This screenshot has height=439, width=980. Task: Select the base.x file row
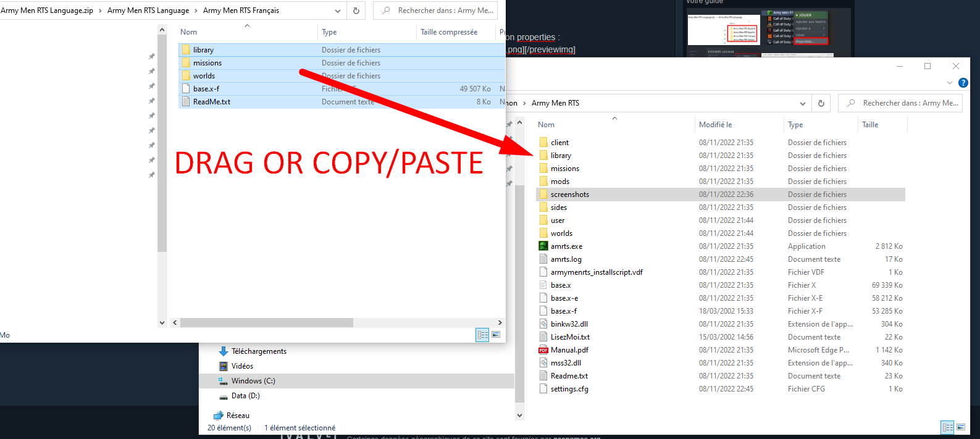click(720, 285)
